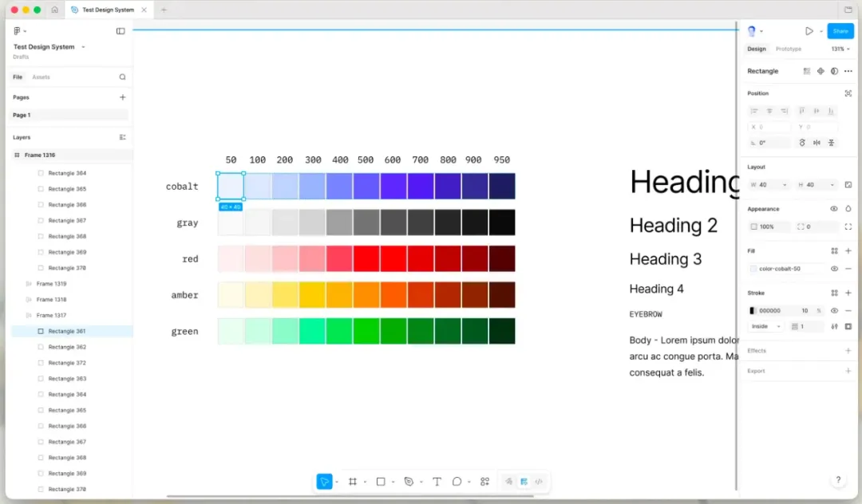
Task: Hide the stroke using eye icon
Action: point(834,311)
